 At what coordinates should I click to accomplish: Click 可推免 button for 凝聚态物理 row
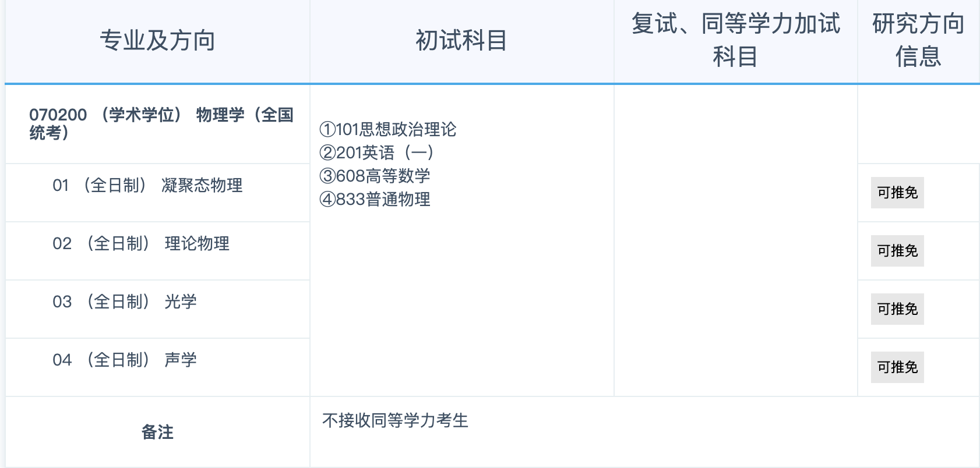(897, 193)
